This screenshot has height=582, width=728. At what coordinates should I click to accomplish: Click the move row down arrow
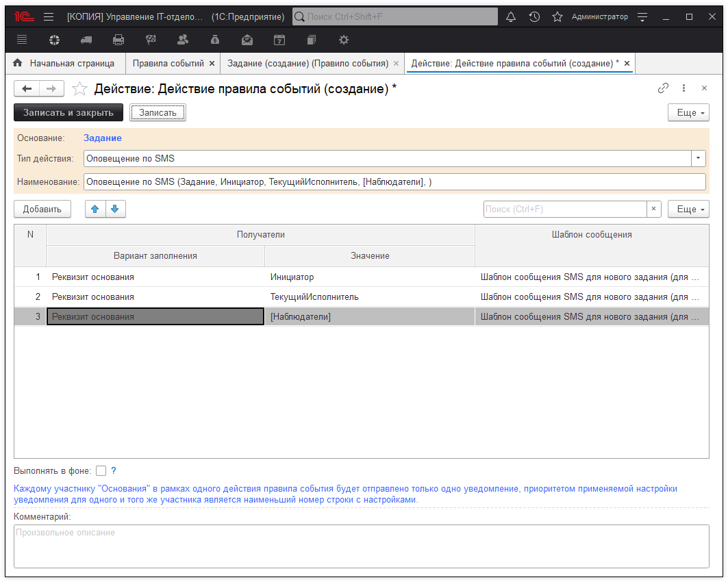114,209
